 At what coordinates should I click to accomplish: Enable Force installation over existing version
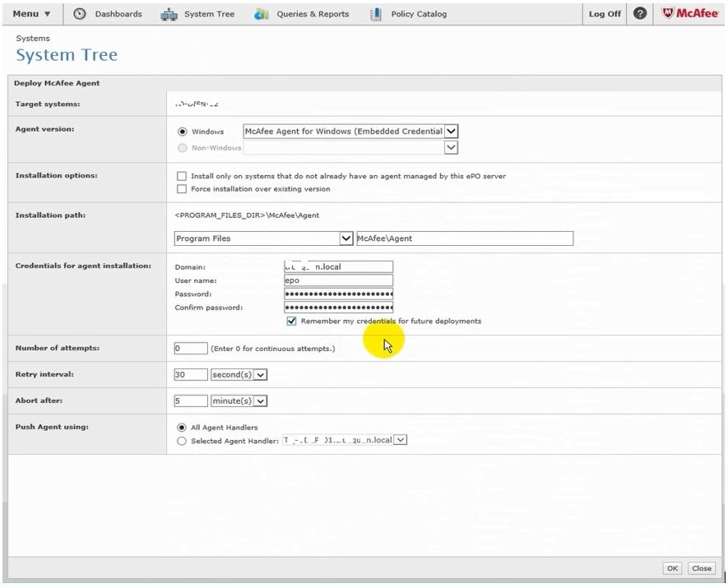[182, 189]
